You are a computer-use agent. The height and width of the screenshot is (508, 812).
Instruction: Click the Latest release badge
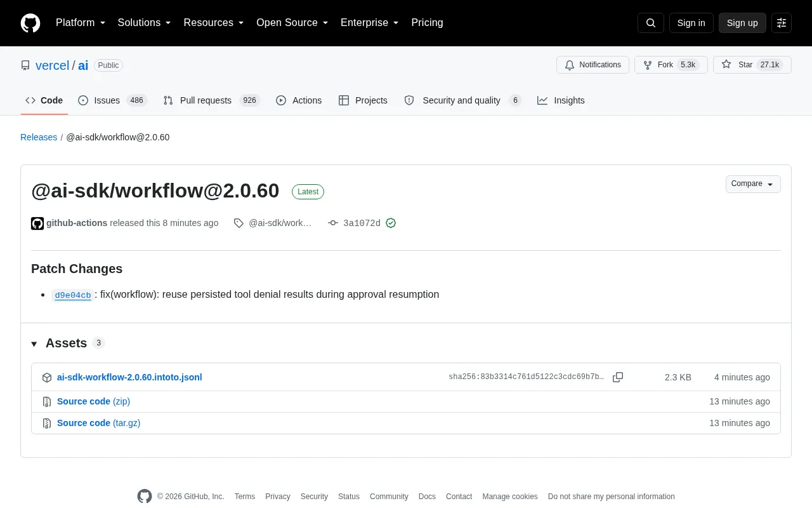[308, 192]
